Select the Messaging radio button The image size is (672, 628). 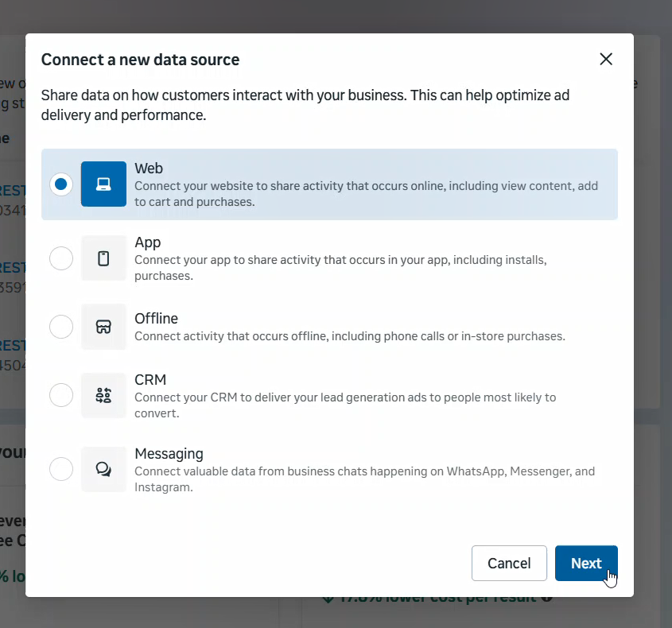(61, 469)
